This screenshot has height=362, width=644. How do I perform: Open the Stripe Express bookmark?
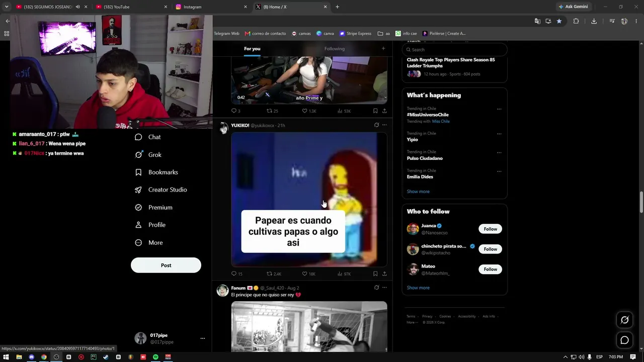point(356,34)
